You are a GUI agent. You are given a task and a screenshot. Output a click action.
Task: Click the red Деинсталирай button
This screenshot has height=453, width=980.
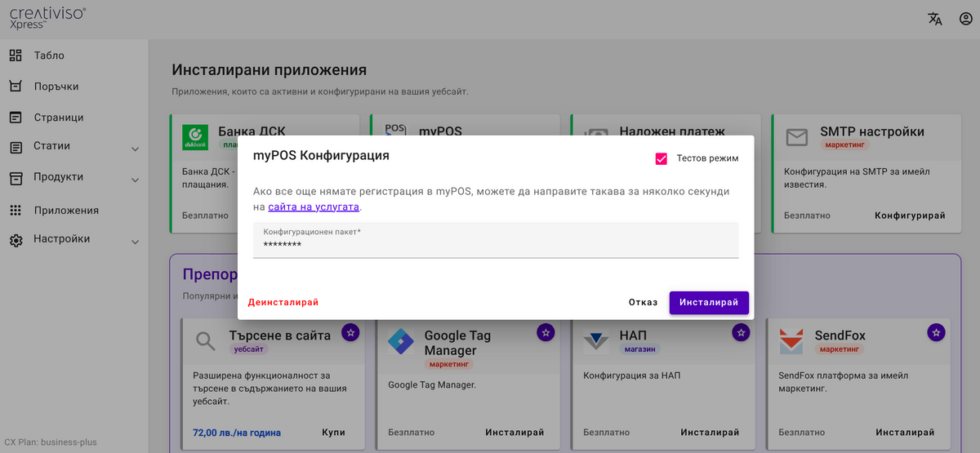(283, 302)
